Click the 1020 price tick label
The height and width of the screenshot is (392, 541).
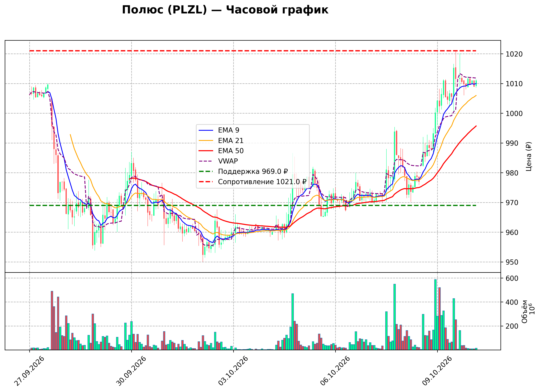[514, 54]
